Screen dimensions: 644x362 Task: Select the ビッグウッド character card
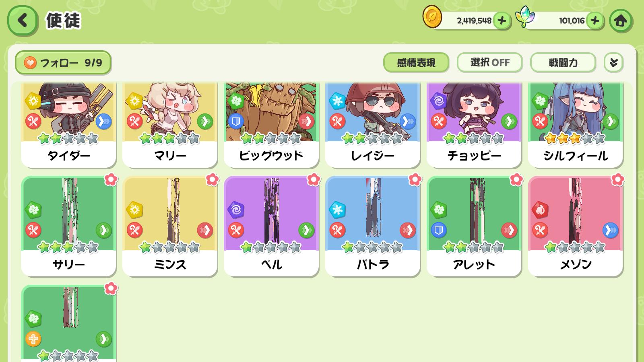tap(271, 125)
